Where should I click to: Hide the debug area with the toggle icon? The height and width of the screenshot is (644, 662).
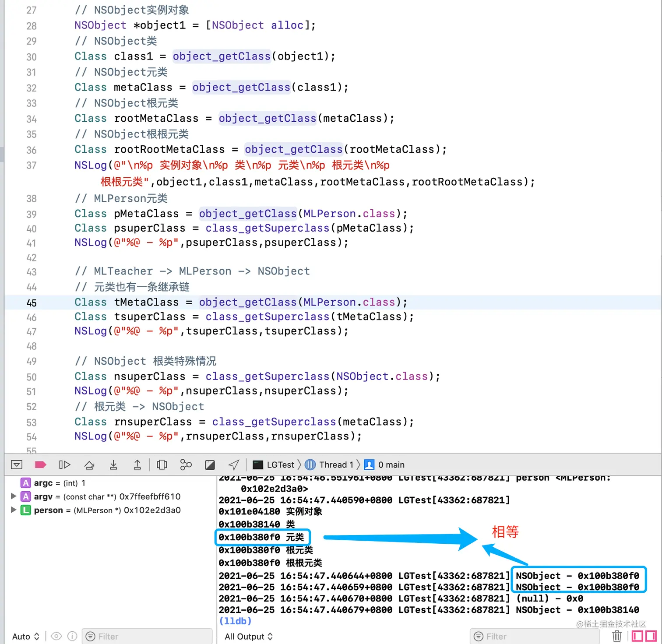17,465
